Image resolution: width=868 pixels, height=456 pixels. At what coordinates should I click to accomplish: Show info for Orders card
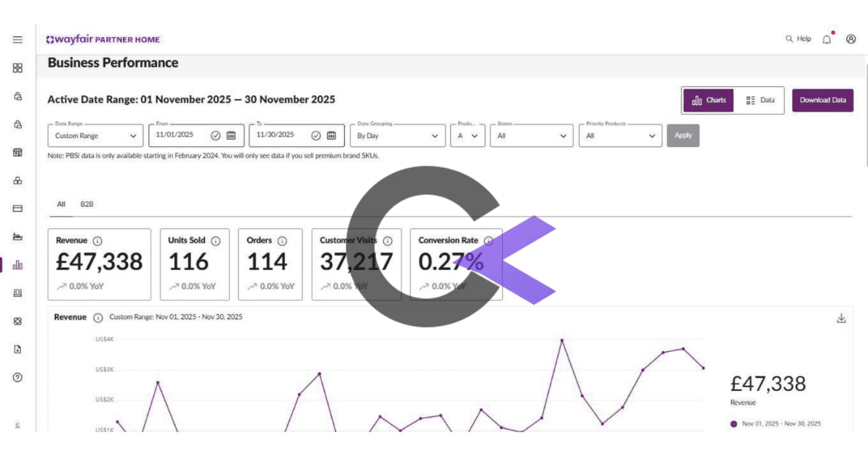point(282,241)
